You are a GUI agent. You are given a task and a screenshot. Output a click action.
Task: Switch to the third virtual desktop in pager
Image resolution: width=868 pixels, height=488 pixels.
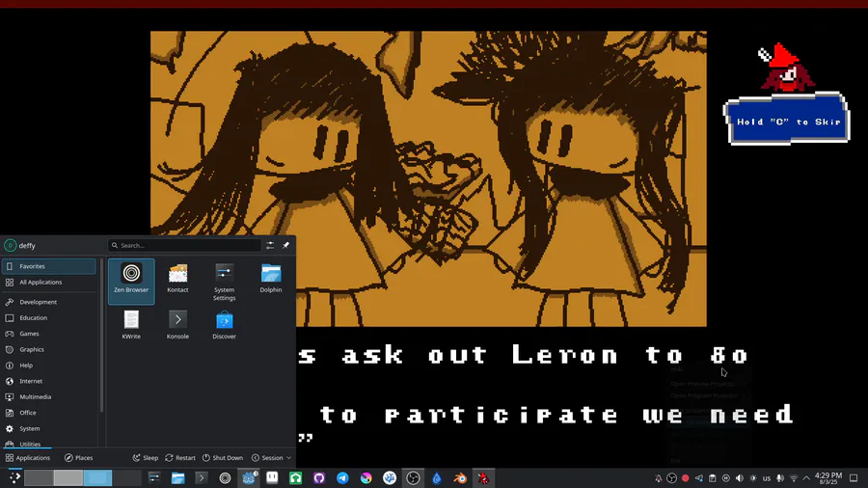(98, 477)
